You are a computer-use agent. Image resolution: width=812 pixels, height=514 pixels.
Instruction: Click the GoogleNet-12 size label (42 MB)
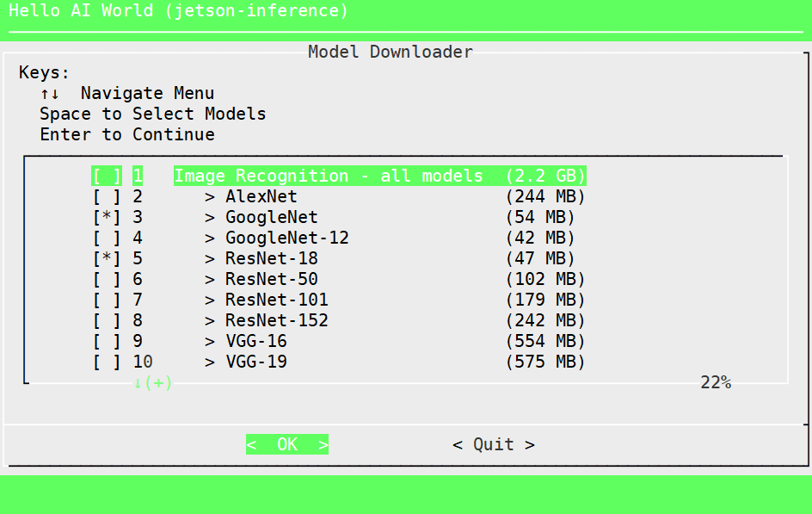coord(540,238)
